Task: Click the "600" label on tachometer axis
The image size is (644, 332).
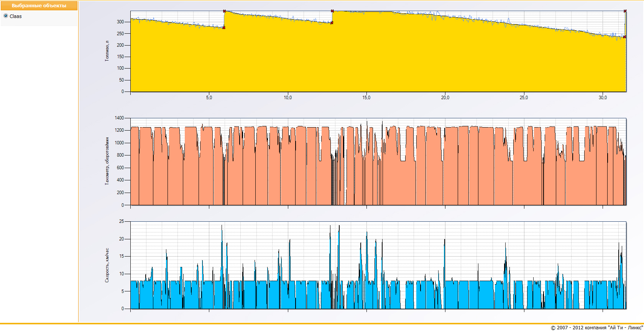Action: click(120, 168)
